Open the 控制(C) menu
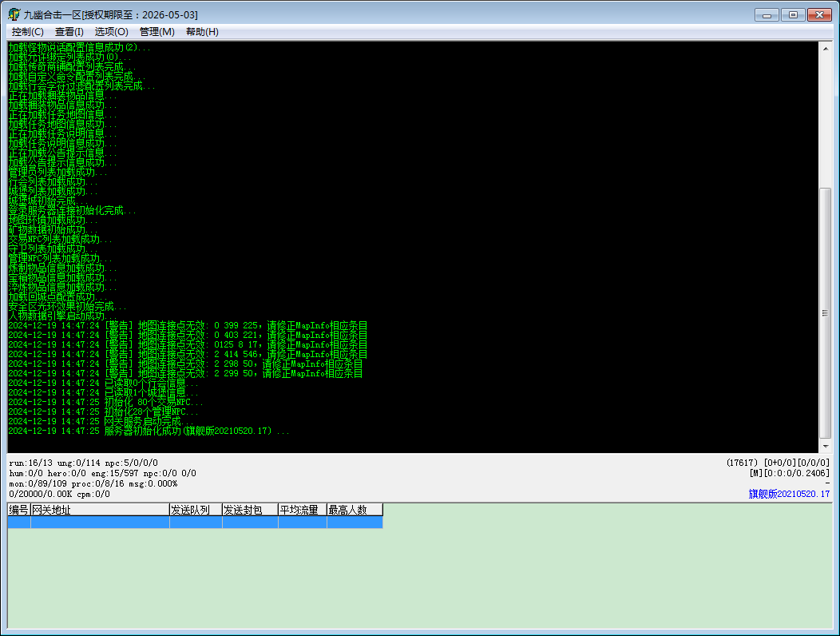The height and width of the screenshot is (636, 840). coord(27,32)
